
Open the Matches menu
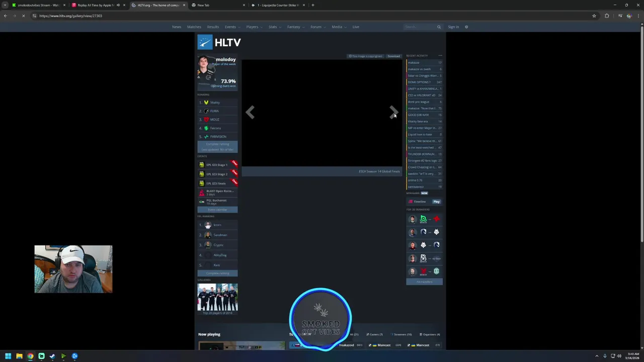194,27
